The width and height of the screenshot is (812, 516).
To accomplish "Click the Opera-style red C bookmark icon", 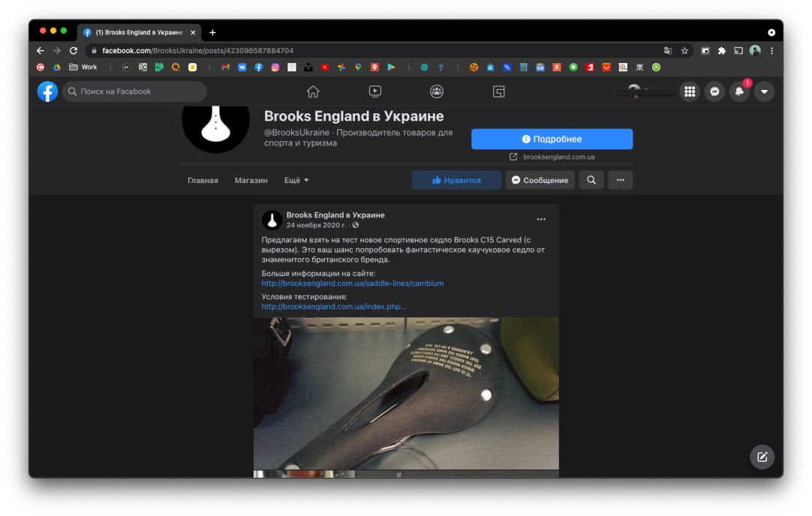I will point(41,67).
